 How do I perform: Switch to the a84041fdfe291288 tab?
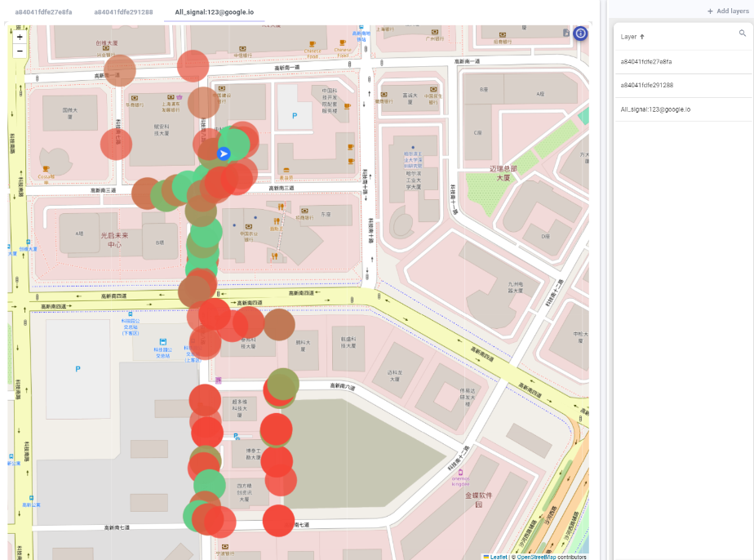(123, 12)
